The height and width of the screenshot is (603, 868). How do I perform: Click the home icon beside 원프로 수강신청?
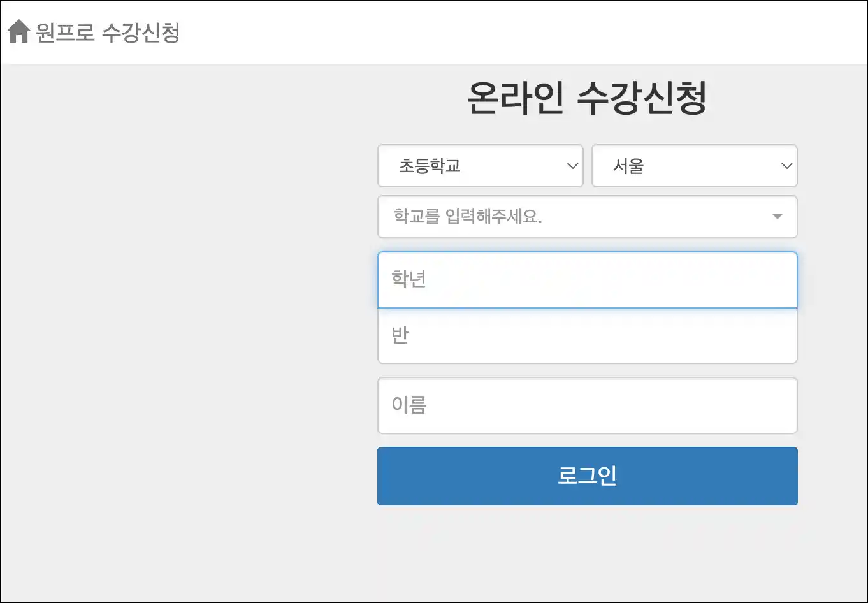coord(18,31)
